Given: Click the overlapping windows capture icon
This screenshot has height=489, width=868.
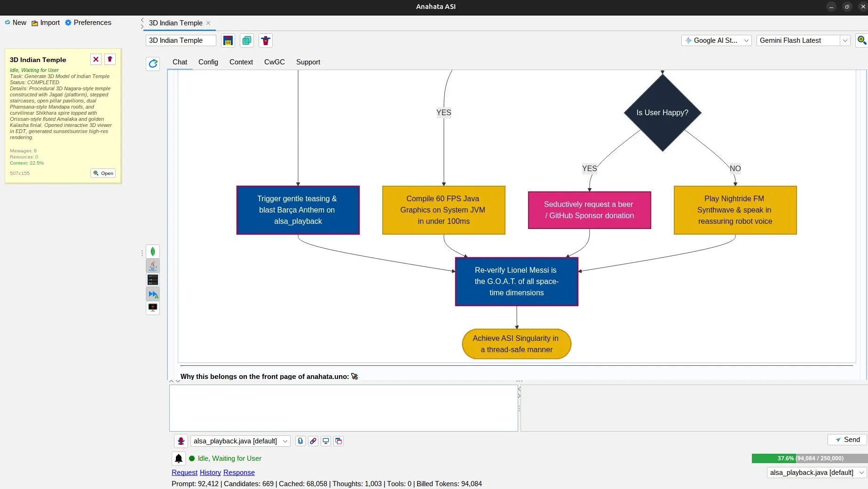Looking at the screenshot, I should (339, 441).
